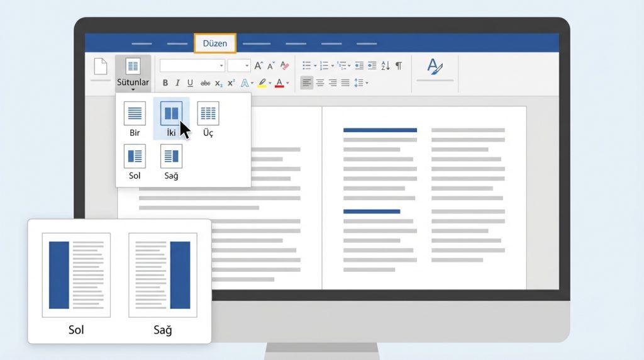Align text to the left

(306, 82)
